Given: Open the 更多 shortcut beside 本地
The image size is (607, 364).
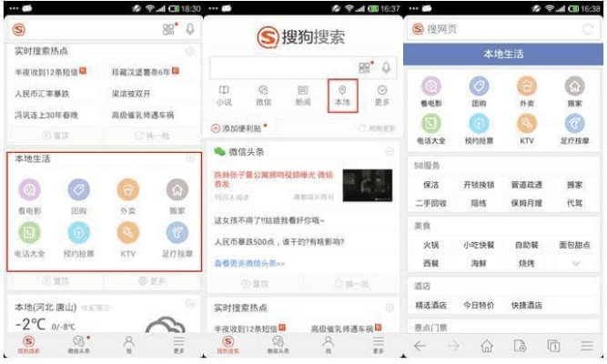Looking at the screenshot, I should point(382,96).
